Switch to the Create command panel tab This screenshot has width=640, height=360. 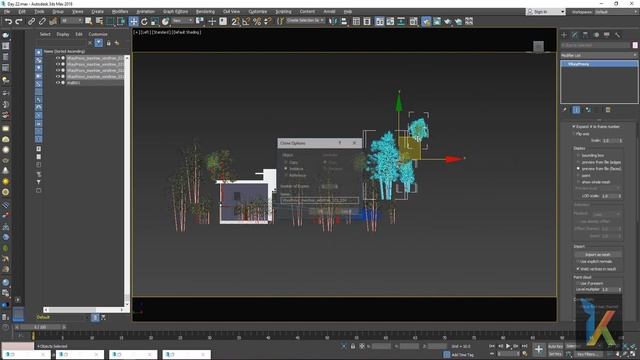564,35
